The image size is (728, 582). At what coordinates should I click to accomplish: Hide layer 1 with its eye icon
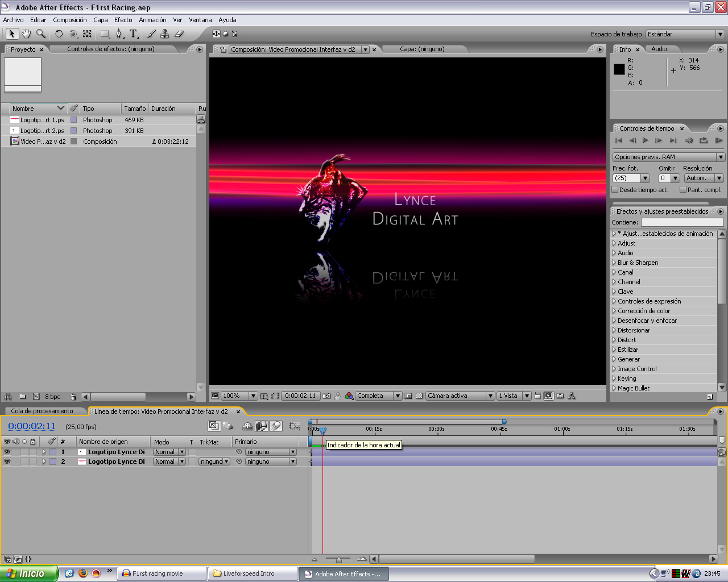pyautogui.click(x=7, y=452)
